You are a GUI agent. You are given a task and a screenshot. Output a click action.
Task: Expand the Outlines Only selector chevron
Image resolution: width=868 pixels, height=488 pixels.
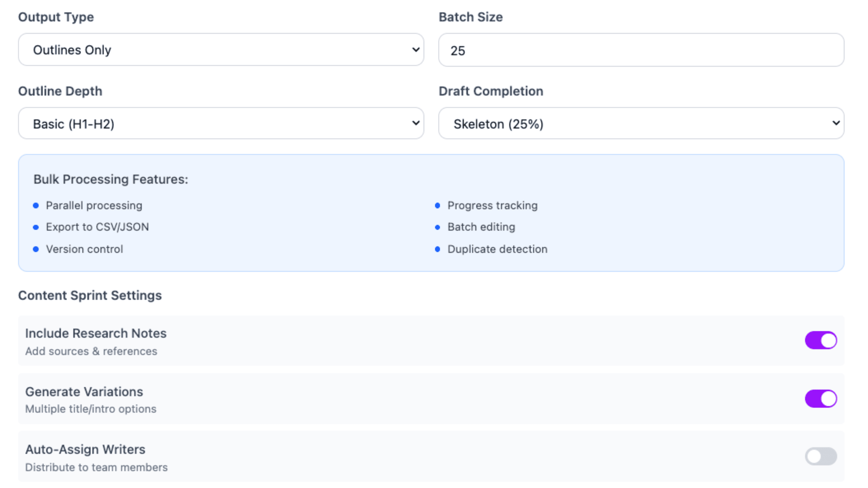coord(415,49)
